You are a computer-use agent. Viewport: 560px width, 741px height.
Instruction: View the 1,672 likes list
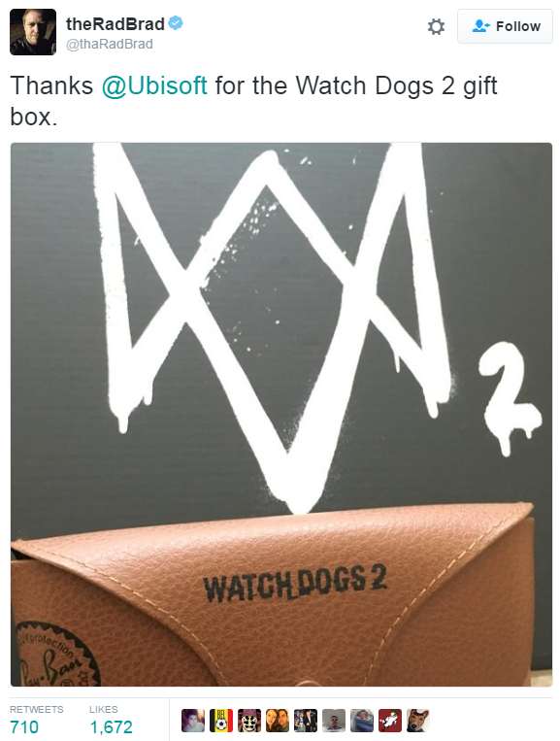point(111,720)
